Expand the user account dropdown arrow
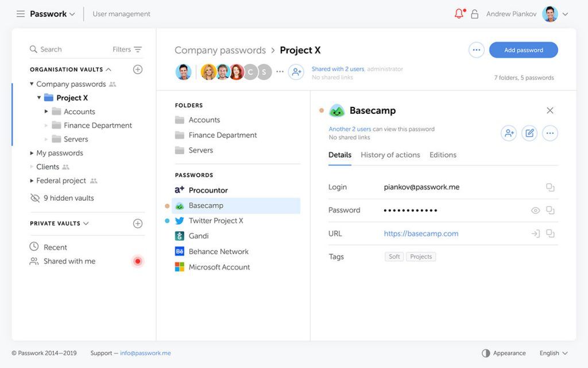The width and height of the screenshot is (588, 368). tap(565, 14)
